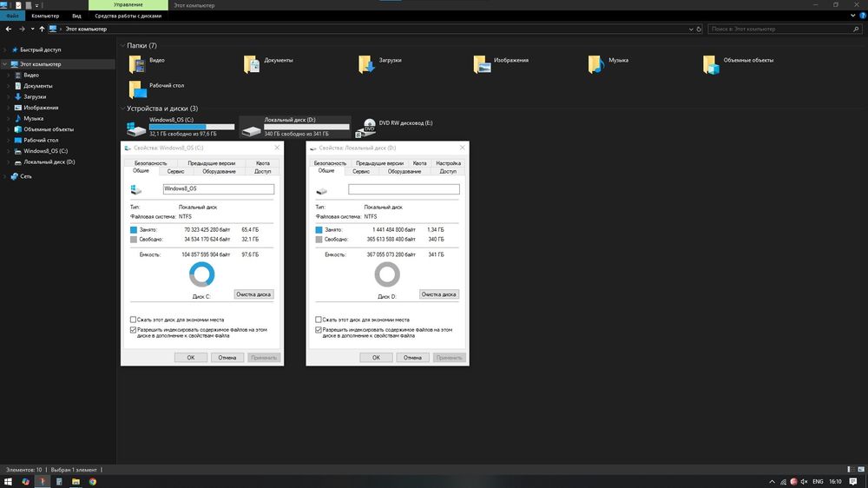Switch to Оборудование tab in D: properties
Viewport: 868px width, 488px height.
pos(404,172)
